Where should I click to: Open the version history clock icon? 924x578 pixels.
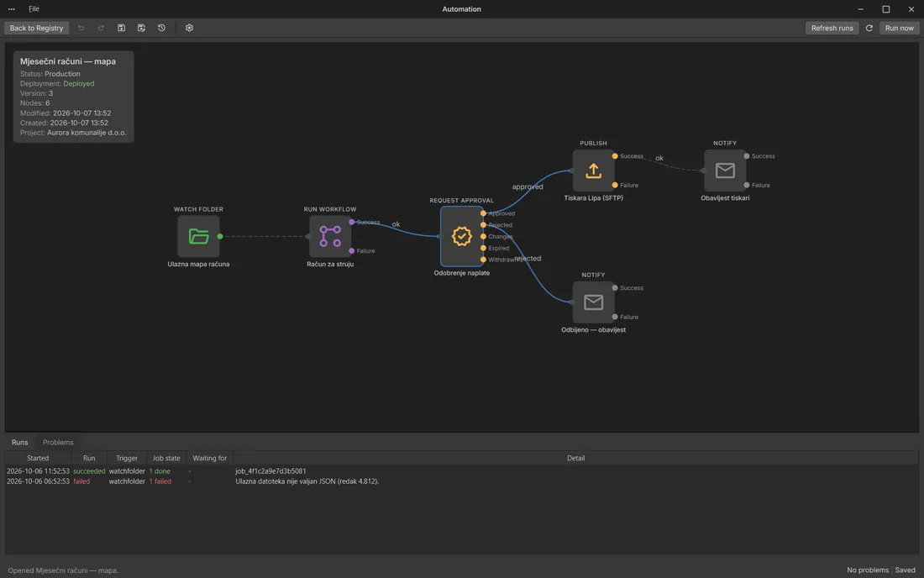[x=161, y=28]
